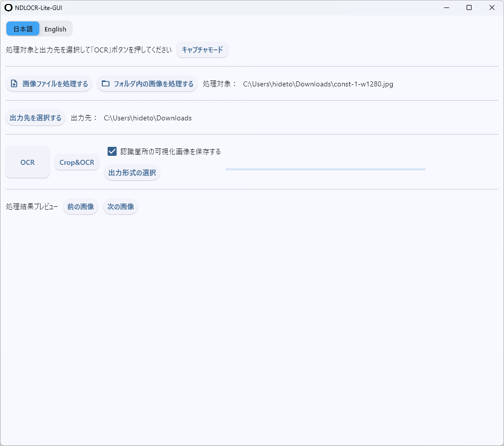Click the progress bar next to 出力形式の選択
504x446 pixels.
click(325, 169)
